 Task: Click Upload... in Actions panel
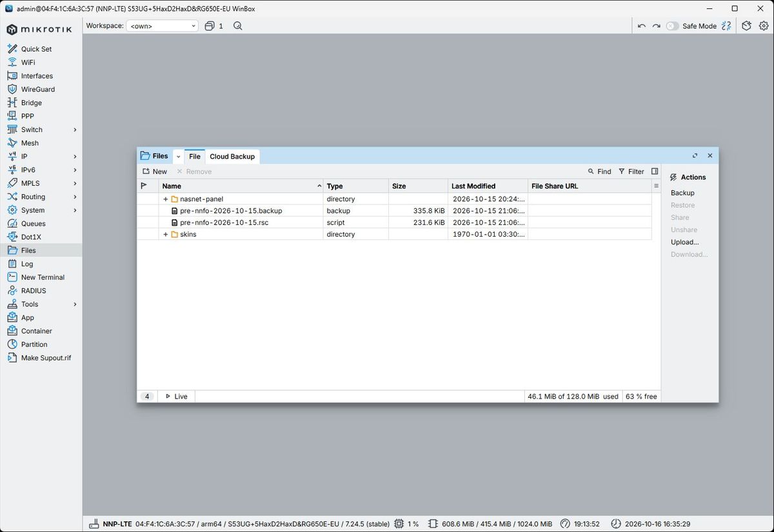pyautogui.click(x=684, y=242)
